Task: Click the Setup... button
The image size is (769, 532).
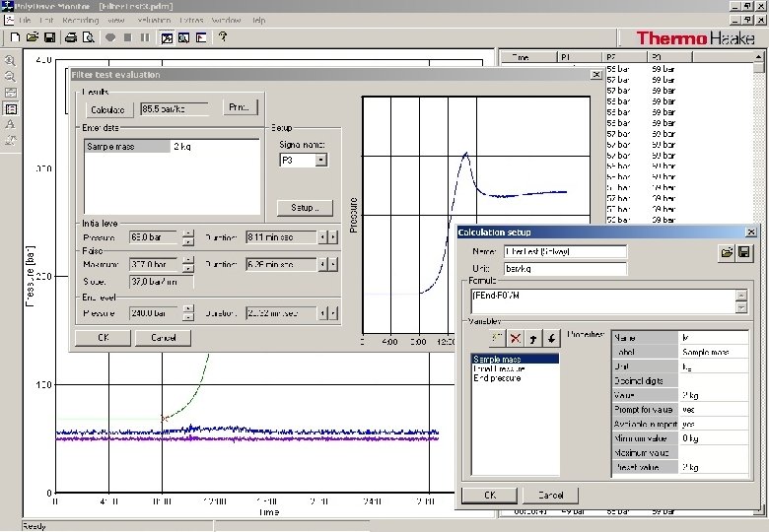Action: point(304,208)
